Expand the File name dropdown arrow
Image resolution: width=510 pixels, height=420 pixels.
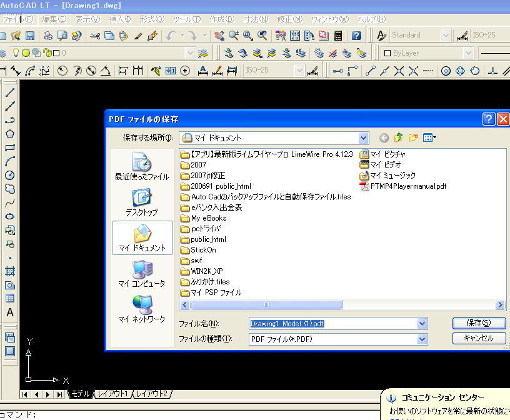point(422,324)
